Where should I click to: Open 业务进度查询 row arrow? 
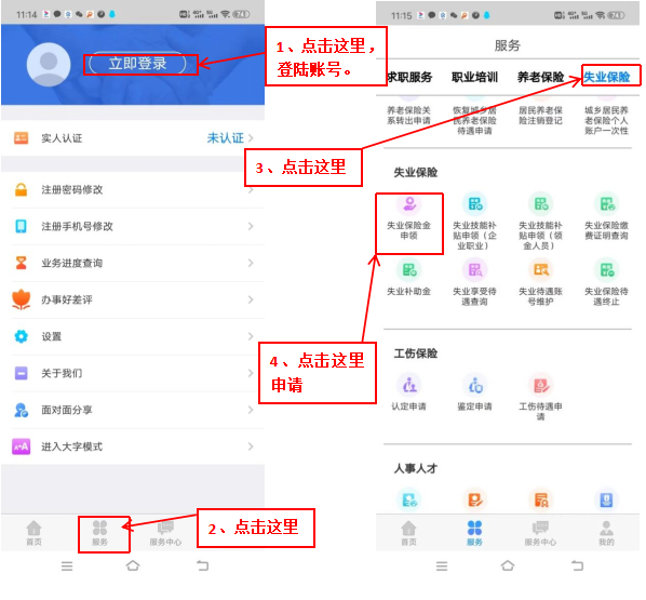(x=250, y=263)
